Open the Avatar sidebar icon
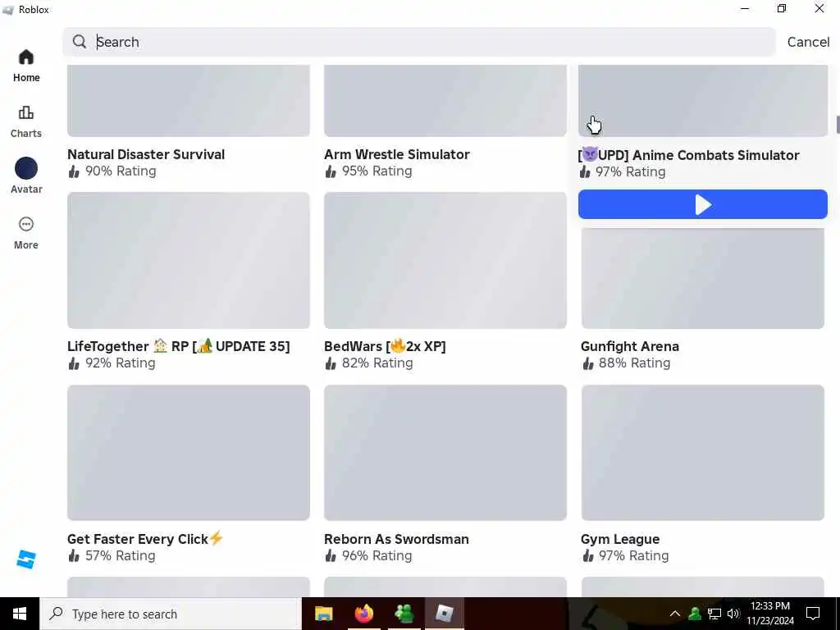 click(26, 168)
